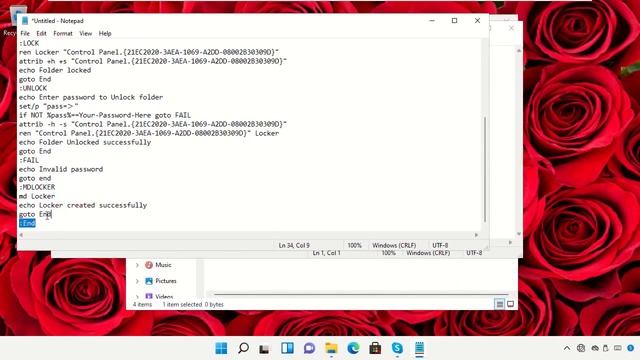
Task: Close the background window behind Notepad
Action: 511,28
